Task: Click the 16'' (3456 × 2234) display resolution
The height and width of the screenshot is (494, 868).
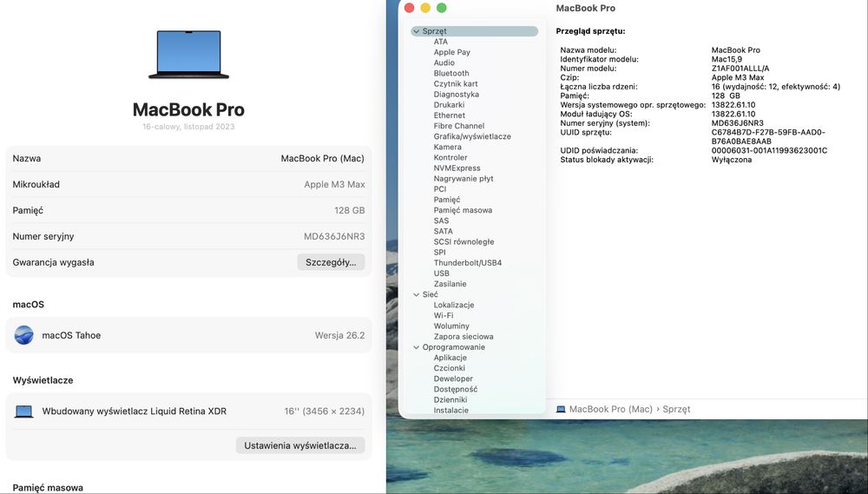Action: click(325, 412)
